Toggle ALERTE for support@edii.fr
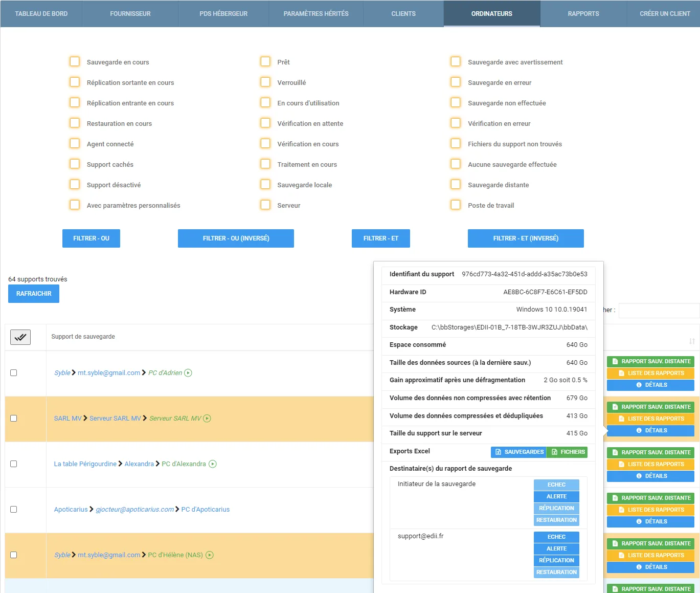The image size is (700, 593). point(556,549)
